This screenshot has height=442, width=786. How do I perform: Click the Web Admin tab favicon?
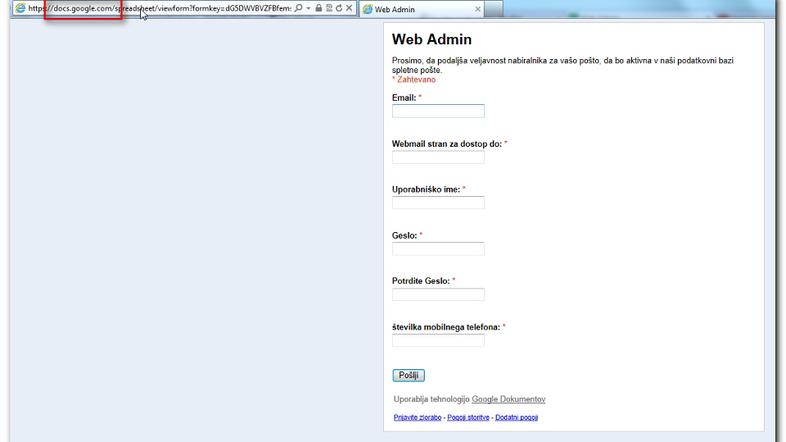(x=367, y=9)
